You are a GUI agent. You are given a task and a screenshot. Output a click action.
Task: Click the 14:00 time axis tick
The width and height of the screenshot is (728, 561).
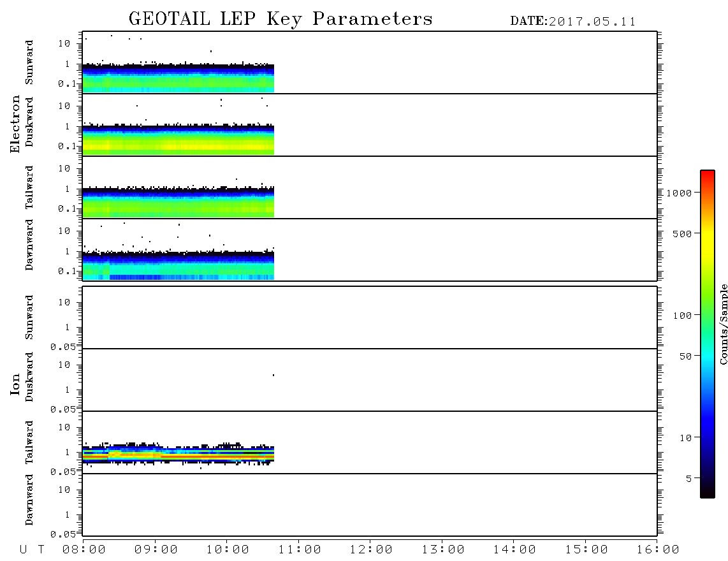click(514, 550)
